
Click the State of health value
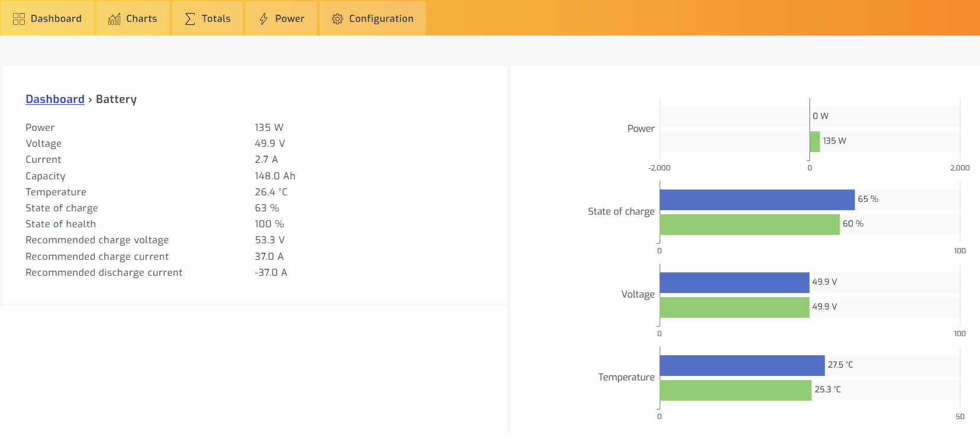(x=269, y=224)
